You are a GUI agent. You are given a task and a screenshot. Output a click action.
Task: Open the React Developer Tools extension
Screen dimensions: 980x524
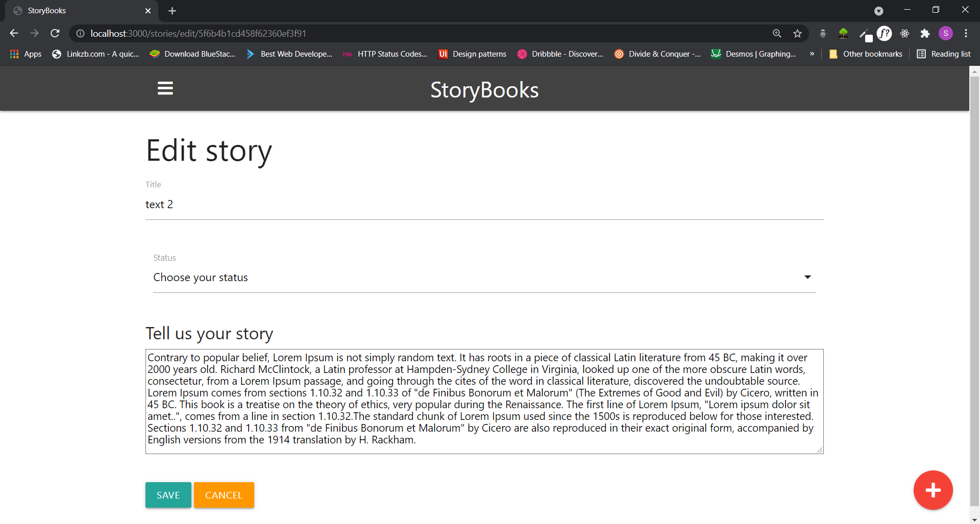click(904, 34)
